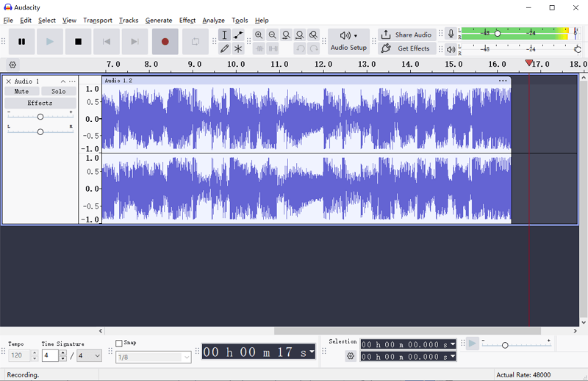This screenshot has height=381, width=588.
Task: Skip to start of track
Action: click(107, 42)
